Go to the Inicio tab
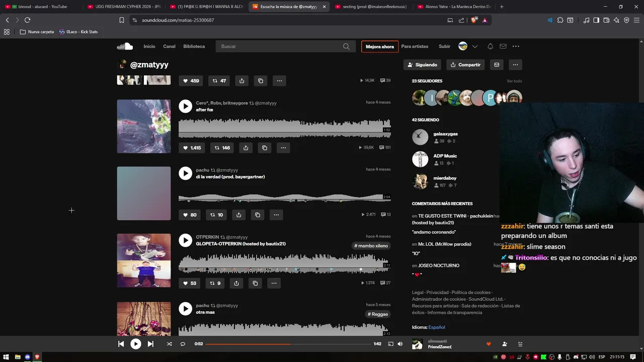Screen dimensions: 644x362 [x=149, y=46]
